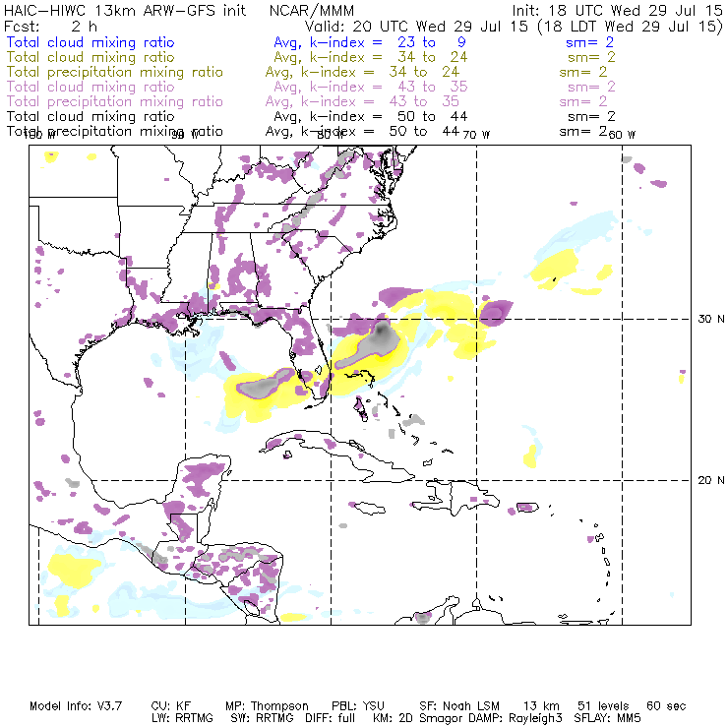This screenshot has width=728, height=728.
Task: Click the olive Total precipitation mixing ratio label
Action: (x=115, y=72)
